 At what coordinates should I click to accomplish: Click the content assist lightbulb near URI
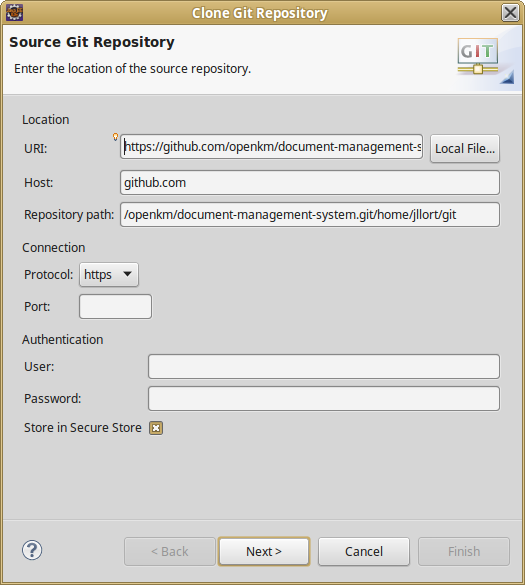tap(116, 137)
